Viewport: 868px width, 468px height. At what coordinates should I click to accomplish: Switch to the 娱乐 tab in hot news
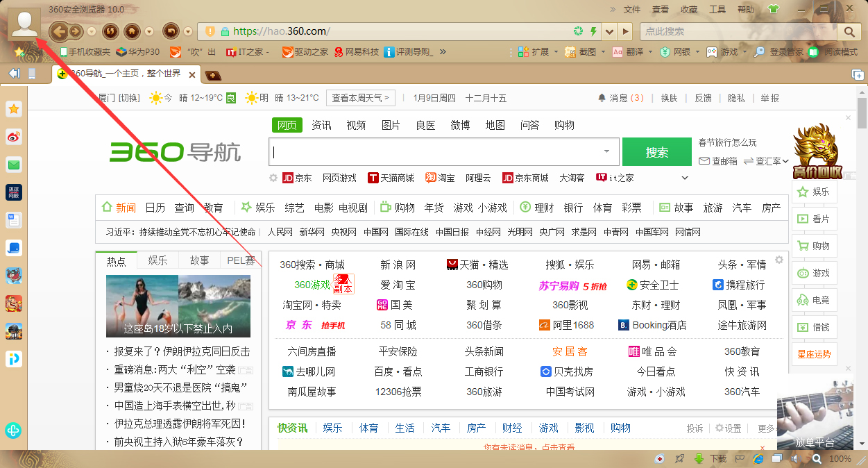coord(158,260)
